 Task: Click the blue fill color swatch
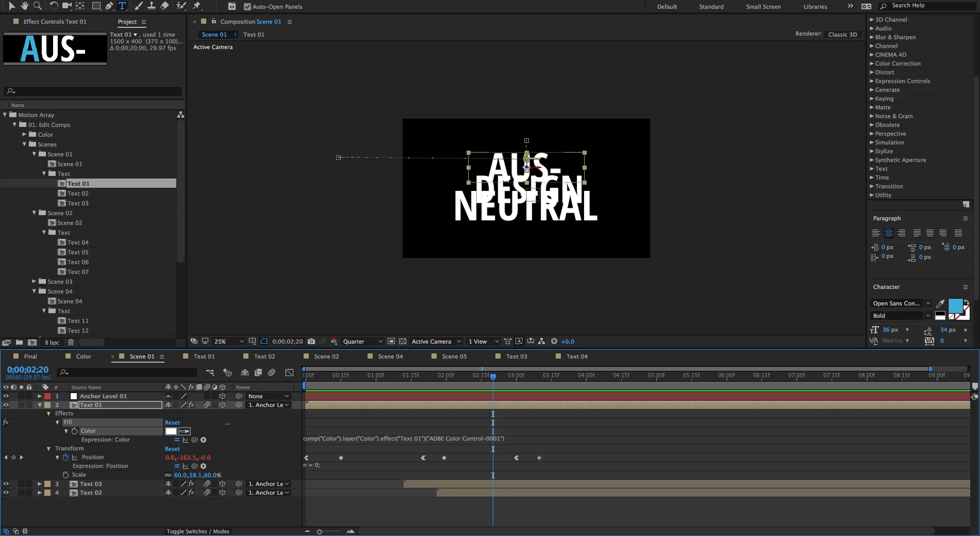955,305
